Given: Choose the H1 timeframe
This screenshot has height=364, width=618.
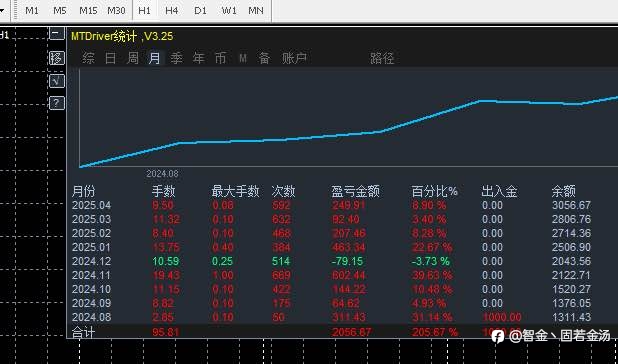Looking at the screenshot, I should pos(145,11).
